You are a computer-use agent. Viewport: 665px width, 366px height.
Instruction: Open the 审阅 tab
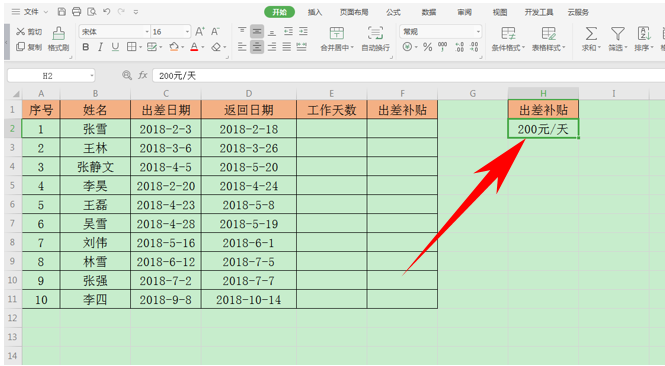[x=464, y=12]
